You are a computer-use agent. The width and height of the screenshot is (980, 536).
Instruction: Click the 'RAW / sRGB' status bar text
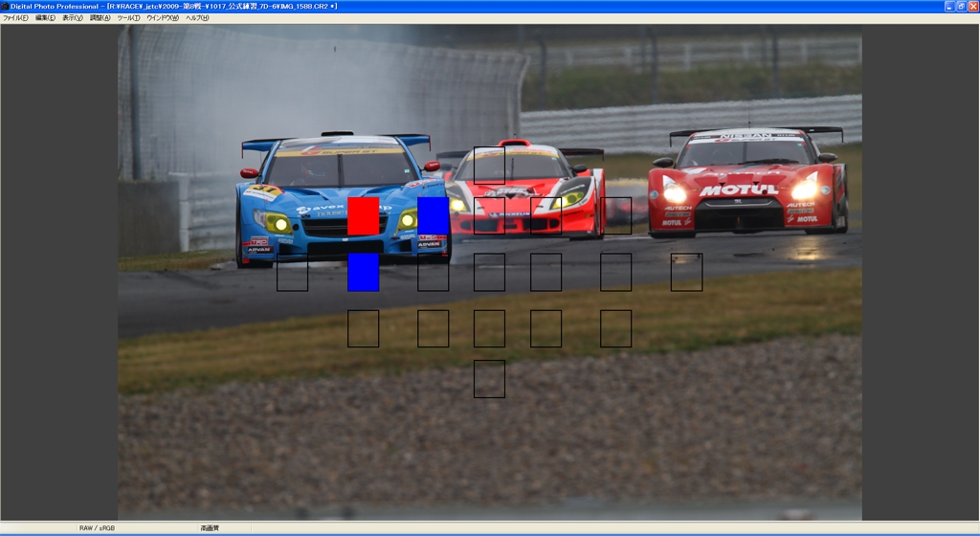97,528
